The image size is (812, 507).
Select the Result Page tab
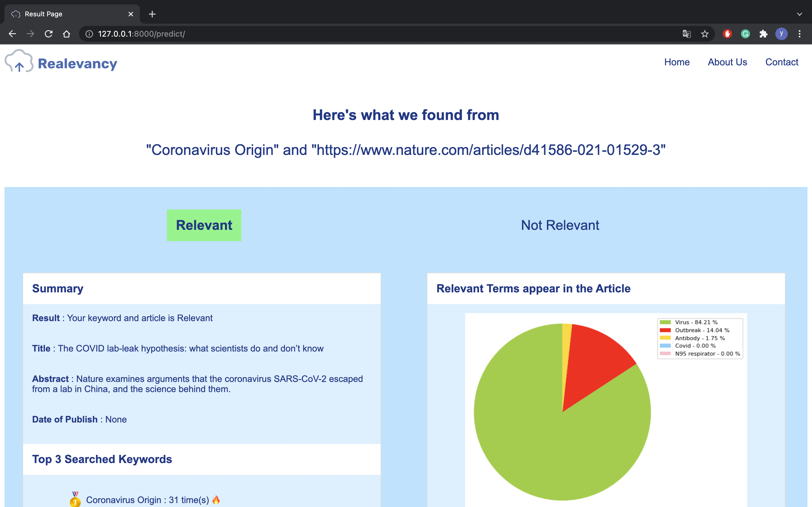(67, 14)
